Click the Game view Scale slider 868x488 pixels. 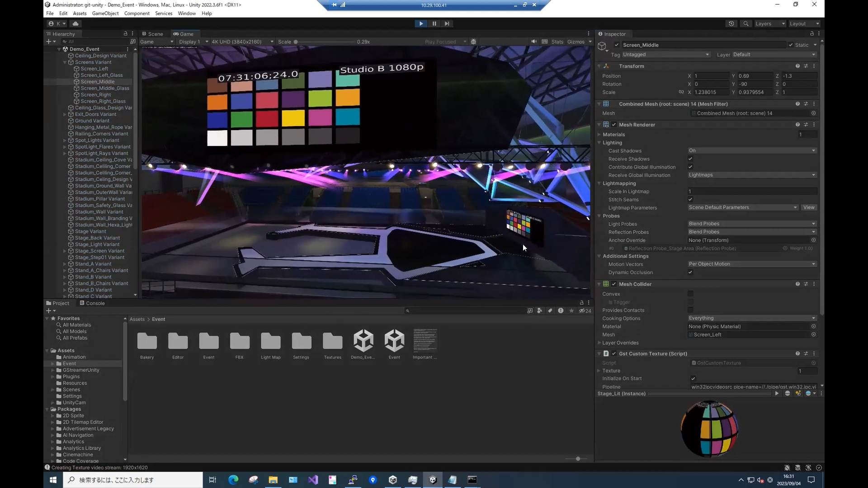point(325,42)
